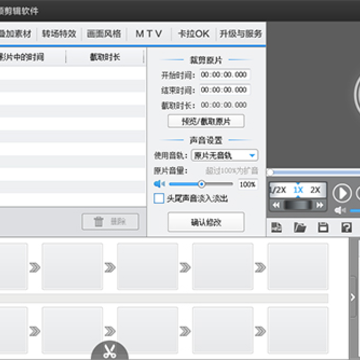The image size is (360, 360).
Task: Select the 1/2X playback speed
Action: 278,190
